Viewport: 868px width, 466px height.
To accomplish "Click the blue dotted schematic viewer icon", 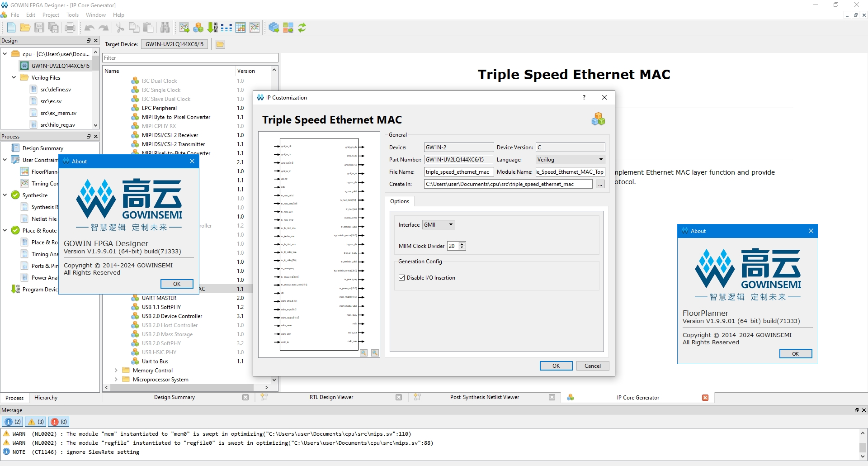I will 226,28.
